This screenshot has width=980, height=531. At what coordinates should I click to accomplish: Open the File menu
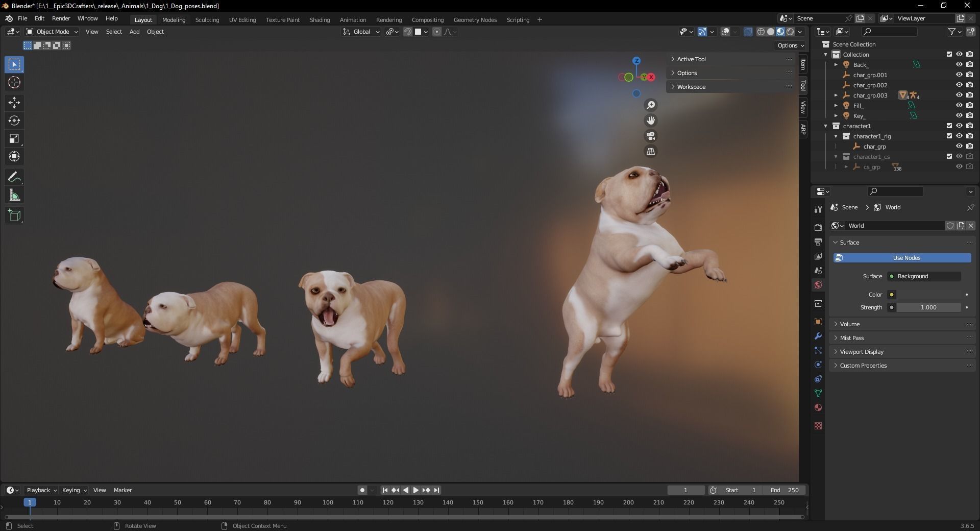pos(22,18)
